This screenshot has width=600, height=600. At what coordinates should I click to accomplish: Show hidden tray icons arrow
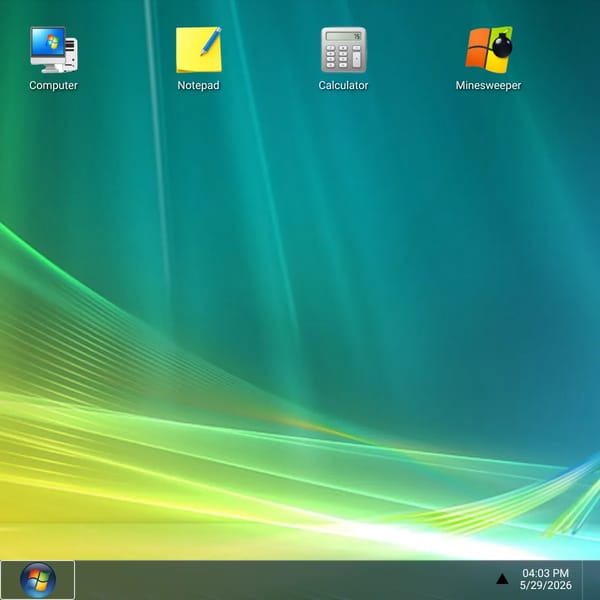coord(502,579)
